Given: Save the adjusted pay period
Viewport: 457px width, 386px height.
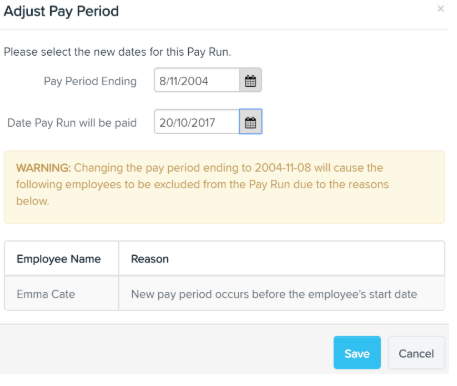Looking at the screenshot, I should (x=357, y=353).
